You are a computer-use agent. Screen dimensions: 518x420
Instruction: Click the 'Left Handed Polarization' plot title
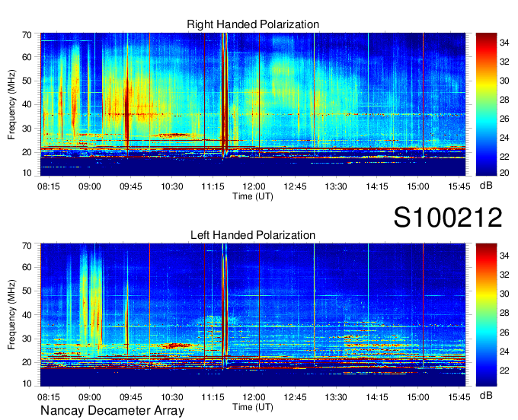pyautogui.click(x=253, y=235)
